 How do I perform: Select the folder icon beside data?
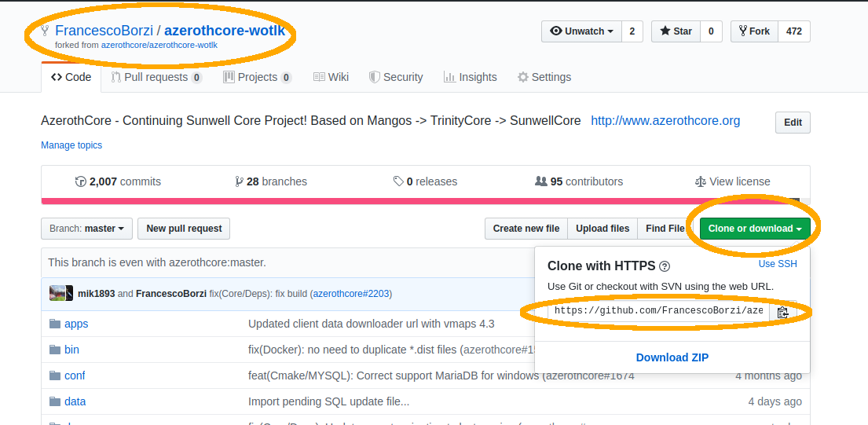coord(55,401)
